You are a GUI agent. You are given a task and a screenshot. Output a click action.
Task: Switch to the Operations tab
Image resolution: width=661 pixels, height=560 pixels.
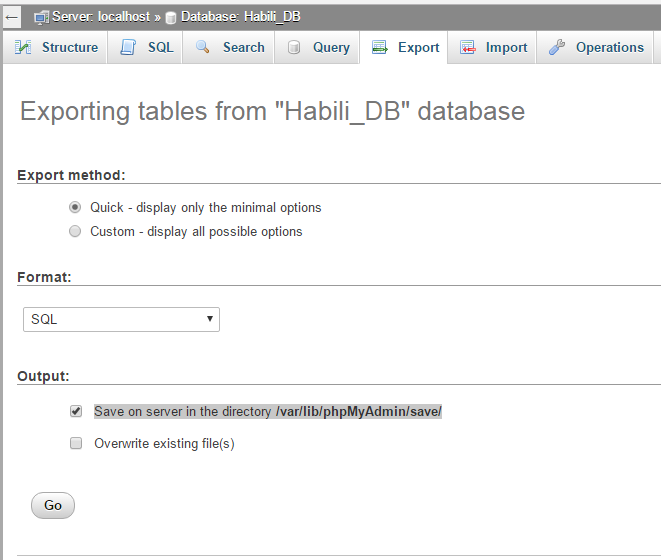tap(609, 47)
